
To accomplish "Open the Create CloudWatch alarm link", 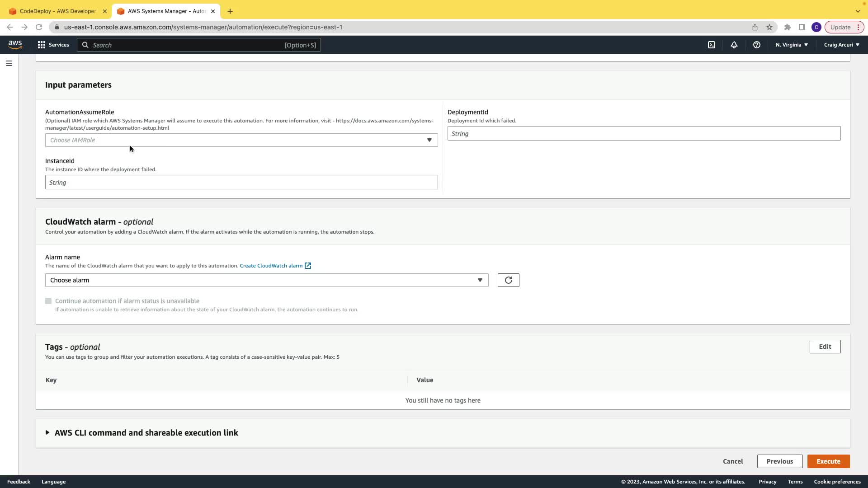I will 271,266.
